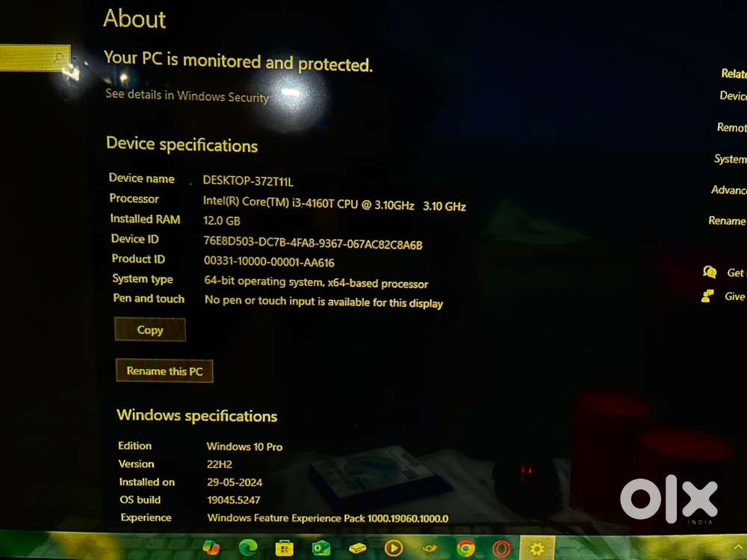Image resolution: width=747 pixels, height=560 pixels.
Task: Open the bird icon app on taskbar
Action: point(430,549)
